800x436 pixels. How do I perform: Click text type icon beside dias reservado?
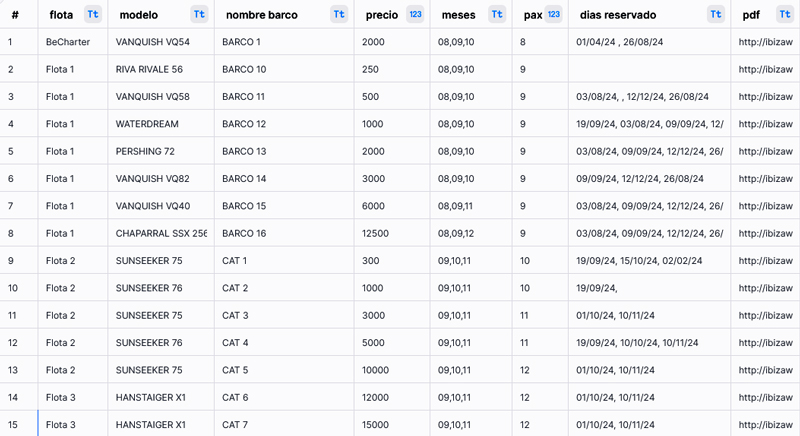(715, 15)
